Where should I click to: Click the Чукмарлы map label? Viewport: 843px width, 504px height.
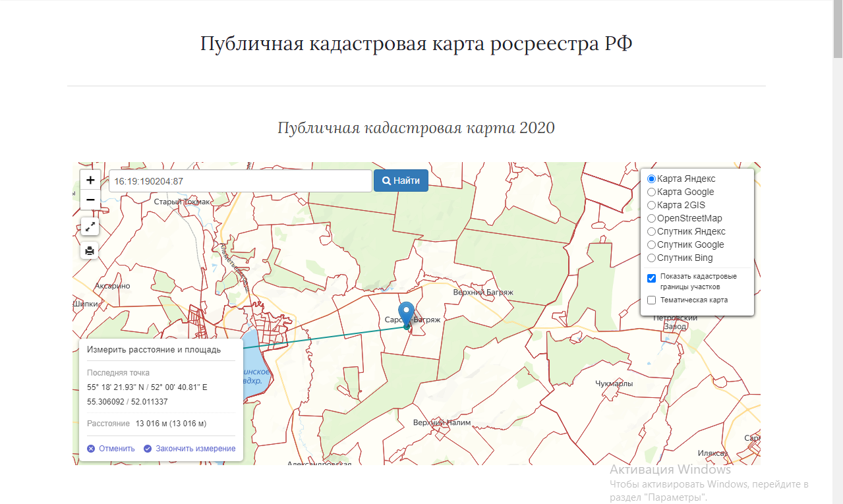coord(614,383)
